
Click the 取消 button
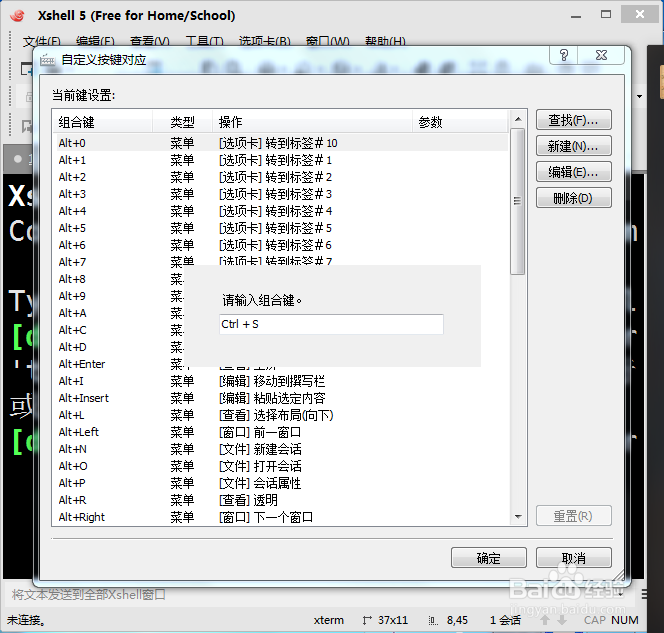coord(573,558)
